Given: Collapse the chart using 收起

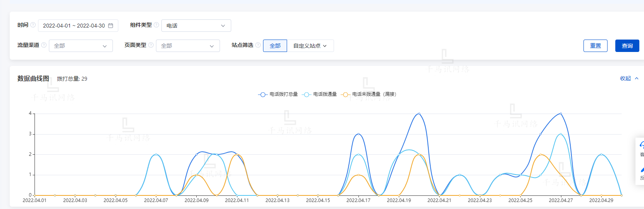Looking at the screenshot, I should pos(629,78).
